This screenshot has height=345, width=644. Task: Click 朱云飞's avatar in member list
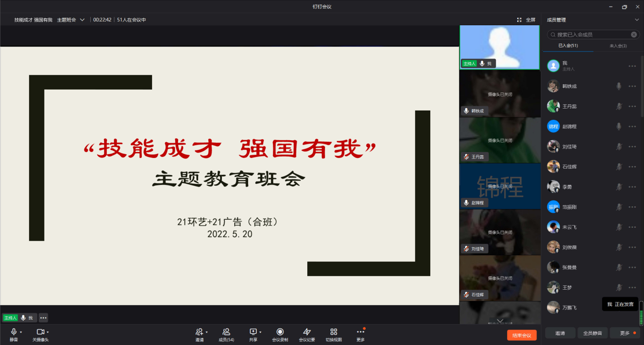click(x=553, y=227)
